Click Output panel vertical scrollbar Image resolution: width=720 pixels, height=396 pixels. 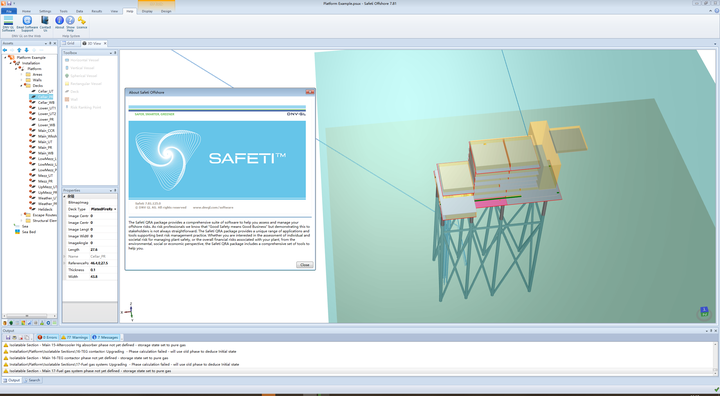coord(715,358)
